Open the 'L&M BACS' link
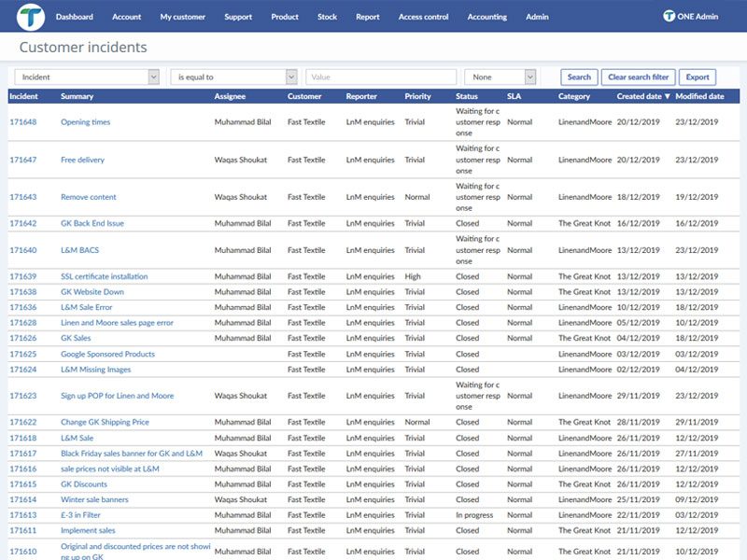The width and height of the screenshot is (747, 560). (80, 250)
